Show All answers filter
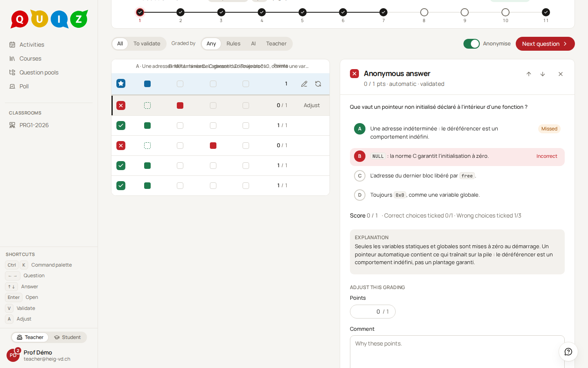This screenshot has width=588, height=368. (120, 44)
